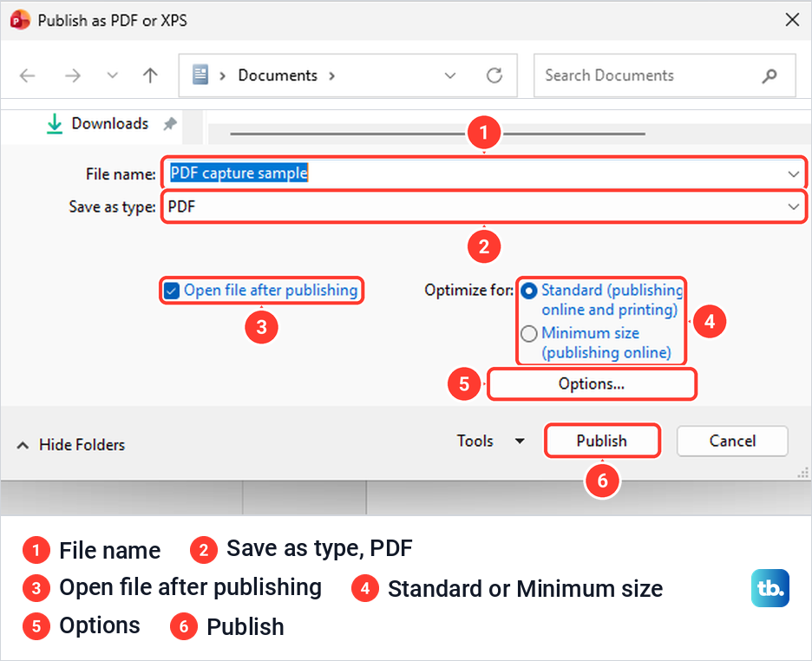
Task: Close the Publish as PDF dialog
Action: [x=792, y=20]
